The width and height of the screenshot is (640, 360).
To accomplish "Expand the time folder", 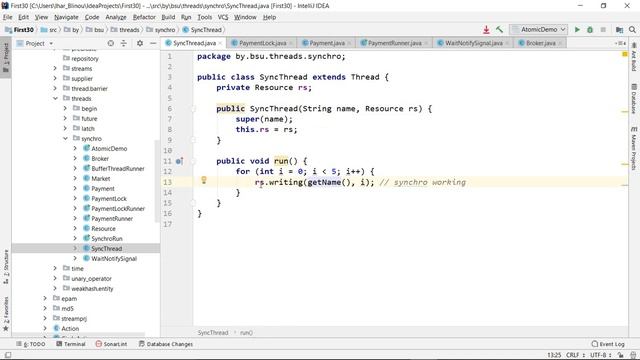I will pos(55,269).
